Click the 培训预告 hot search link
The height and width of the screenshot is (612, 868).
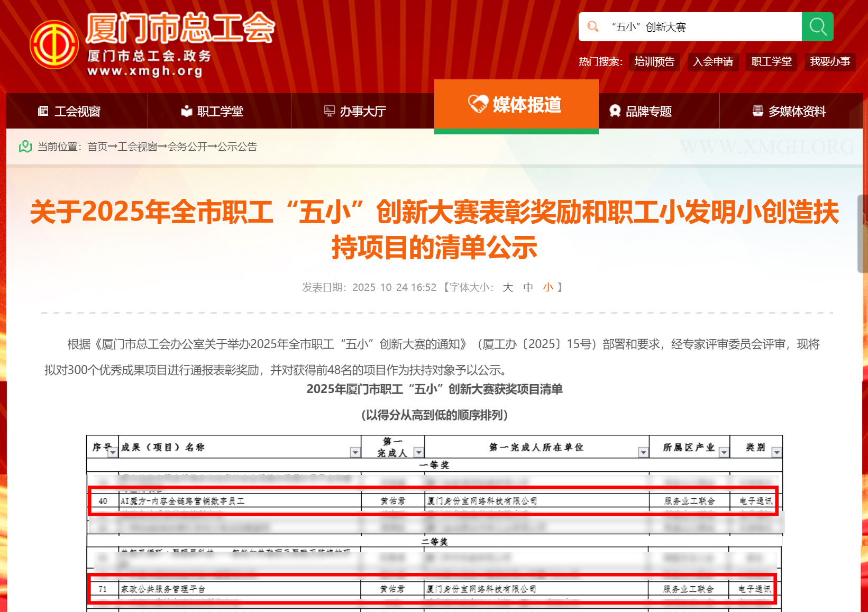[654, 62]
